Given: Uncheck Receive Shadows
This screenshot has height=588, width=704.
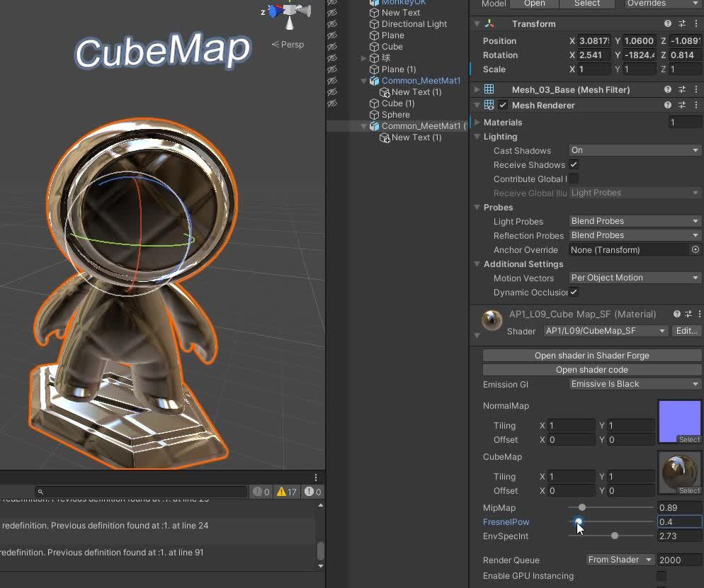Looking at the screenshot, I should 573,164.
